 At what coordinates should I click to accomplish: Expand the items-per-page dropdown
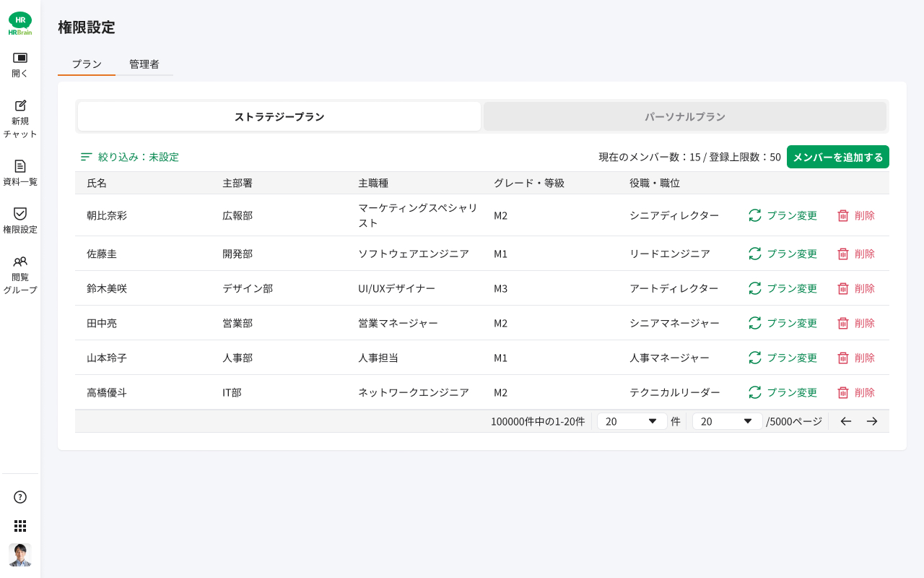coord(632,421)
